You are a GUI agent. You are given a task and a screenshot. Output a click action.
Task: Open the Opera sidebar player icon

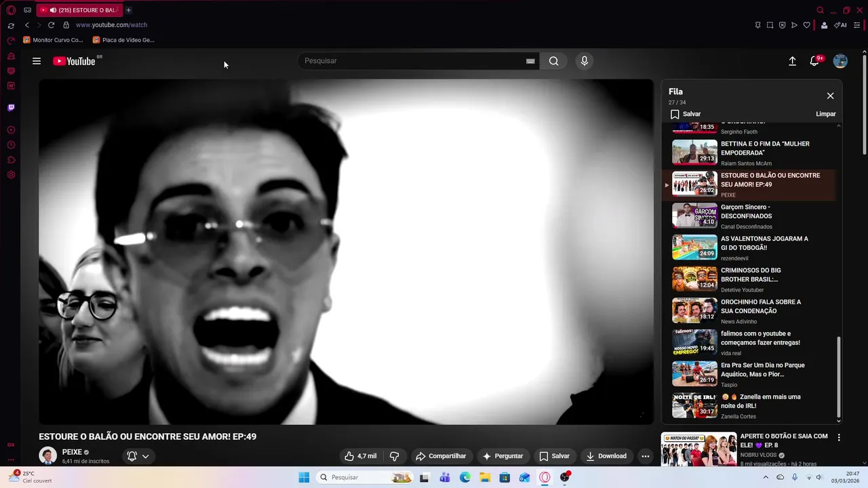(11, 130)
